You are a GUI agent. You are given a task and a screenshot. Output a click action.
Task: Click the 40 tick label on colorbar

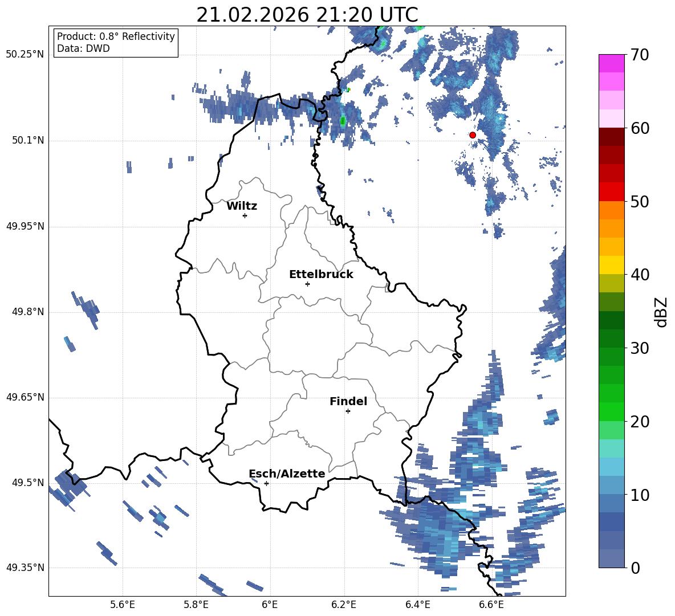640,275
